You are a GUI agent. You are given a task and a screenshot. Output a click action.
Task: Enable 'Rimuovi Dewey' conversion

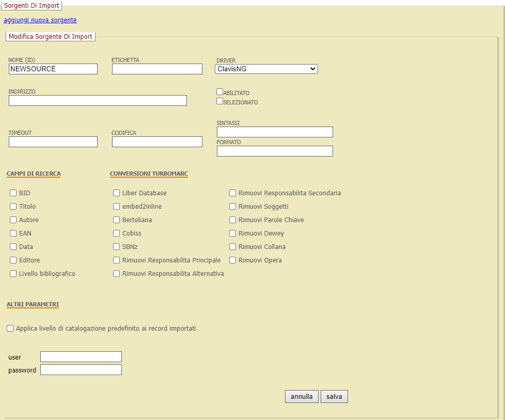tap(232, 233)
